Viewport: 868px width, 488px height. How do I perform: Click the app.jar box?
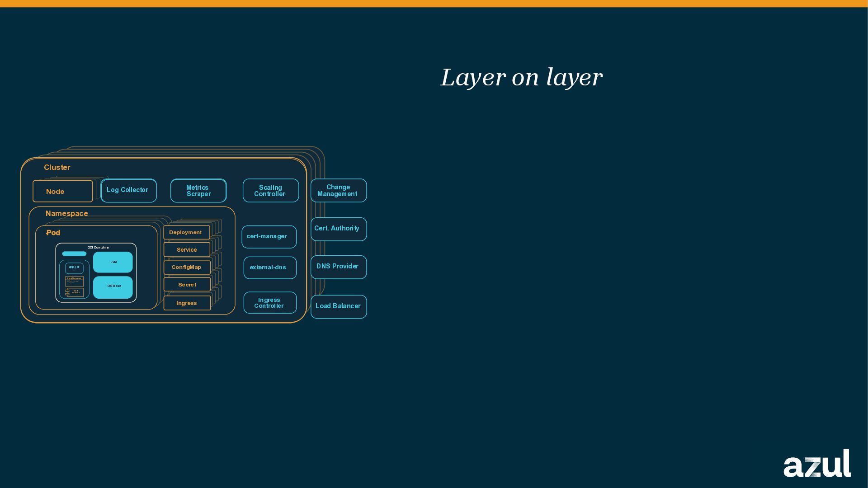point(74,267)
